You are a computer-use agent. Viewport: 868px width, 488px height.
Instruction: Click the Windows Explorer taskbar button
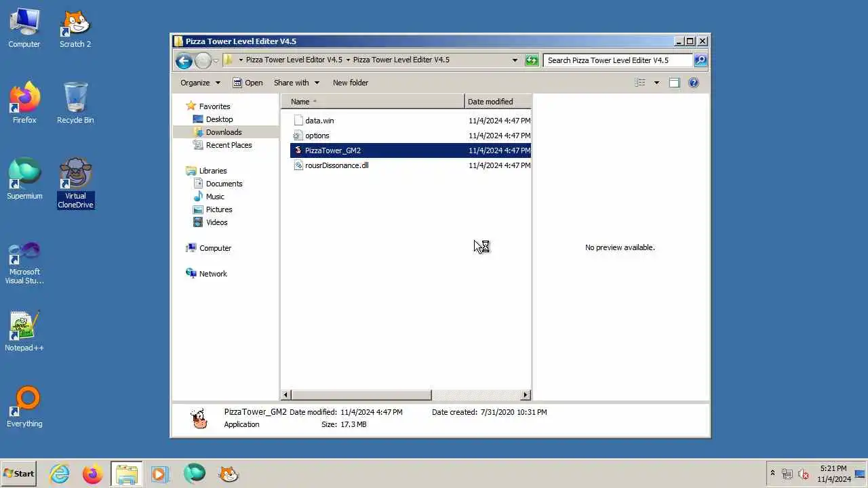click(126, 474)
